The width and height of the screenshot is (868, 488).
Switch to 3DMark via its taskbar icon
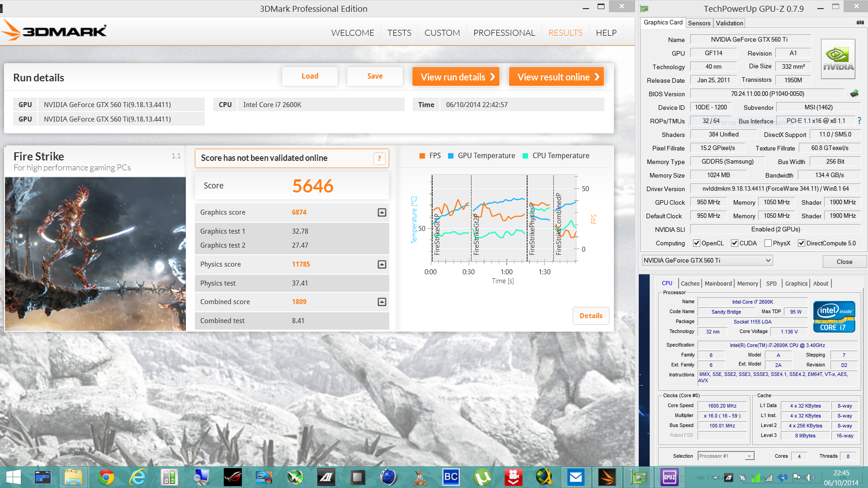(607, 477)
